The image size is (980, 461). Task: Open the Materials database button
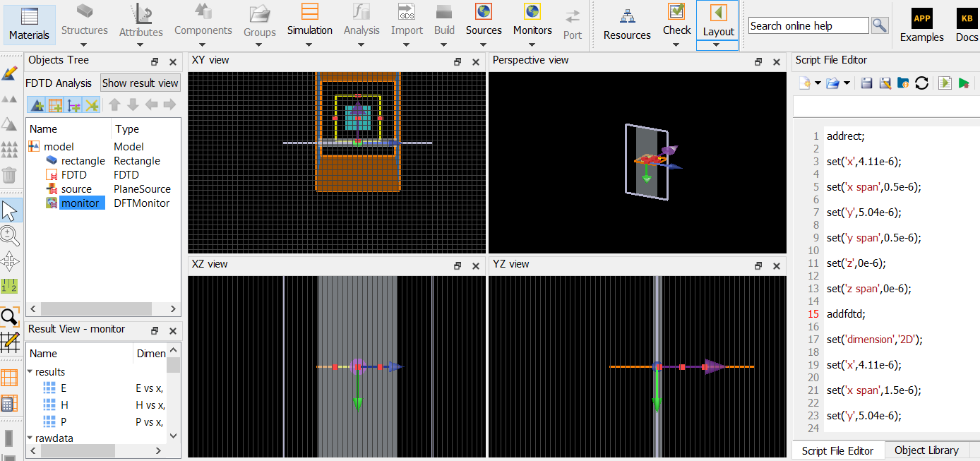(29, 23)
